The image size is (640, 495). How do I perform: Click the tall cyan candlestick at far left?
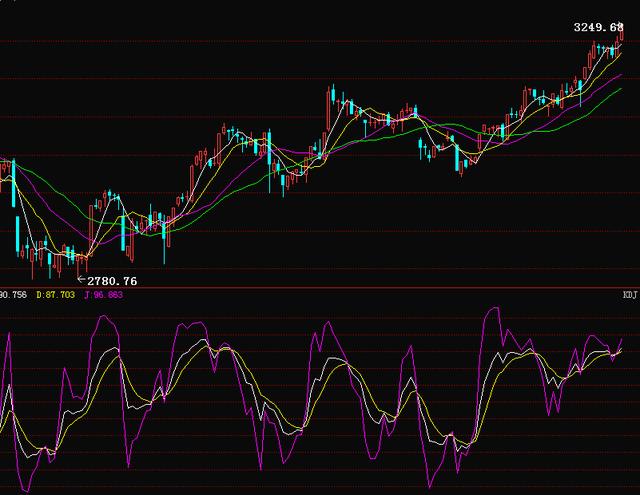pyautogui.click(x=13, y=182)
